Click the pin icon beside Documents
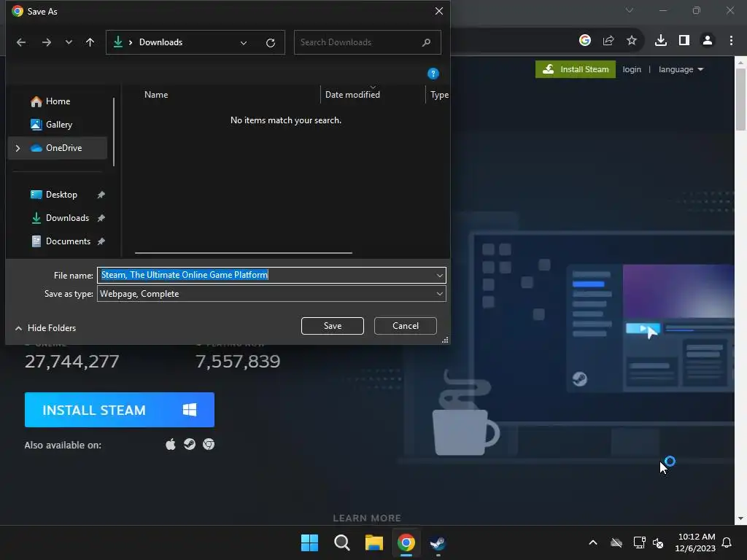747x560 pixels. [101, 241]
